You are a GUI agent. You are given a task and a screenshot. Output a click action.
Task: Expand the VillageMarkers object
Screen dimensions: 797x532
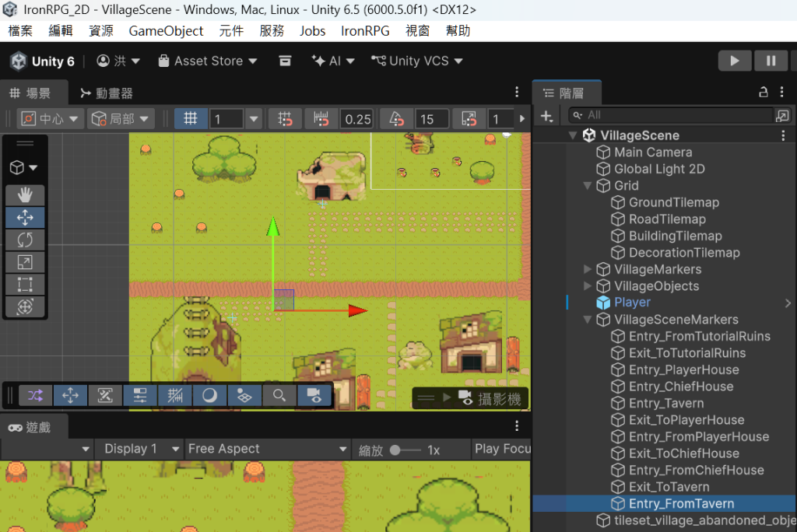click(x=588, y=269)
